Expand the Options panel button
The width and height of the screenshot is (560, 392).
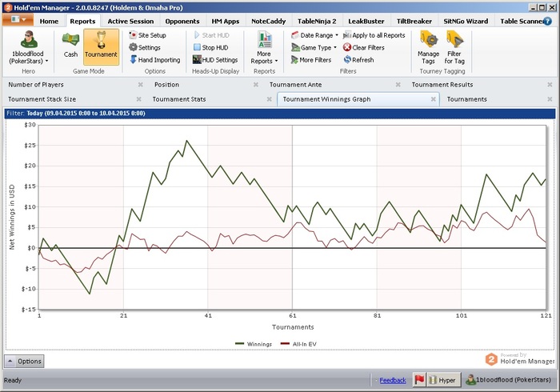tap(25, 362)
